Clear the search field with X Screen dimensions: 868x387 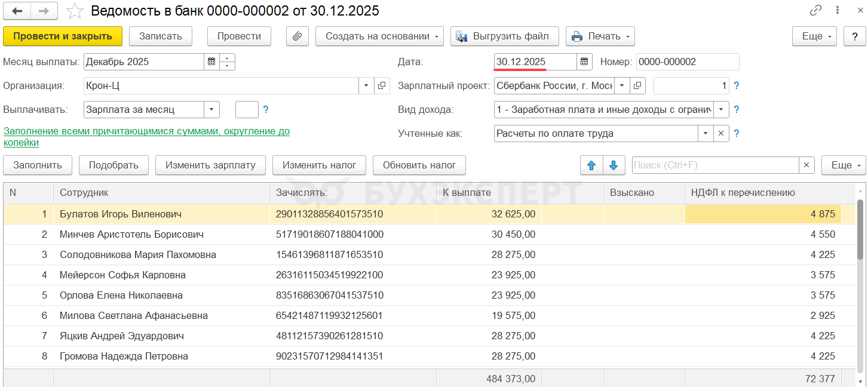[x=806, y=165]
